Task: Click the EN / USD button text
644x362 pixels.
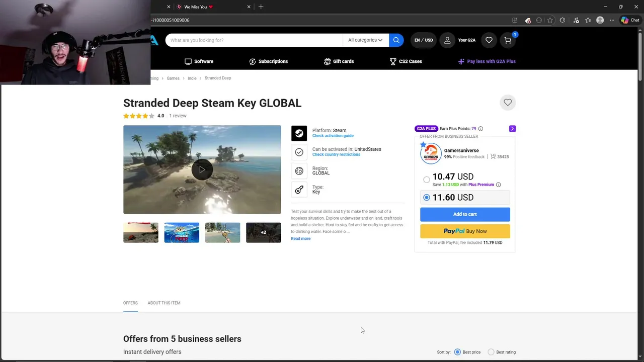Action: click(424, 40)
